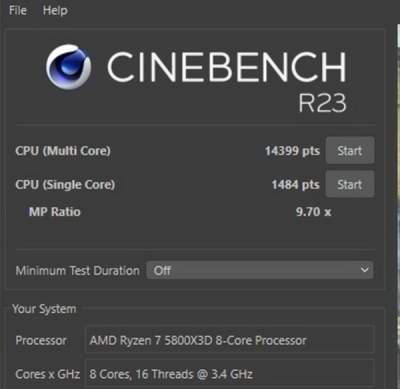The width and height of the screenshot is (400, 389).
Task: Click the R23 version text
Action: tap(322, 103)
